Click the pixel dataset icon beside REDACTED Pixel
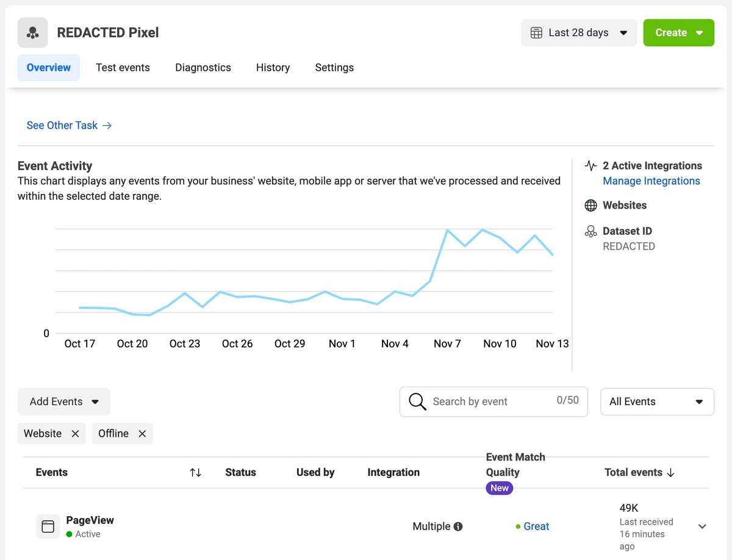 tap(33, 33)
